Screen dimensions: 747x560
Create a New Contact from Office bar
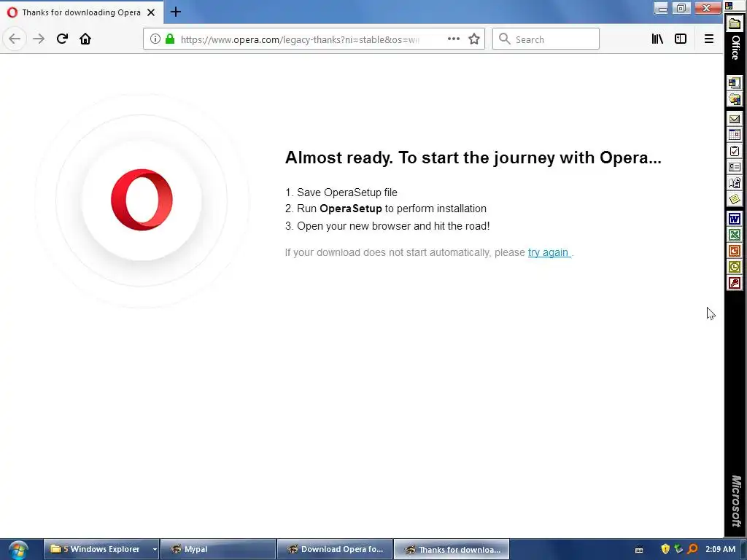(735, 167)
